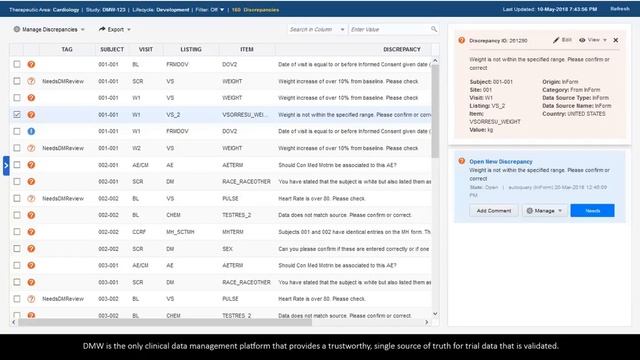Click horizontal scrollbar right arrow
The width and height of the screenshot is (640, 360).
point(427,322)
